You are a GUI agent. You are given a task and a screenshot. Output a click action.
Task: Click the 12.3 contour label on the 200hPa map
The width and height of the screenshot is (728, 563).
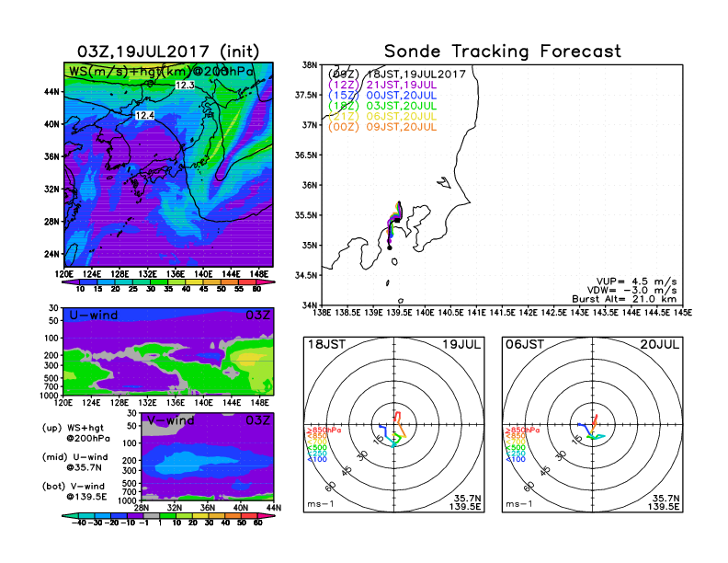coord(185,85)
